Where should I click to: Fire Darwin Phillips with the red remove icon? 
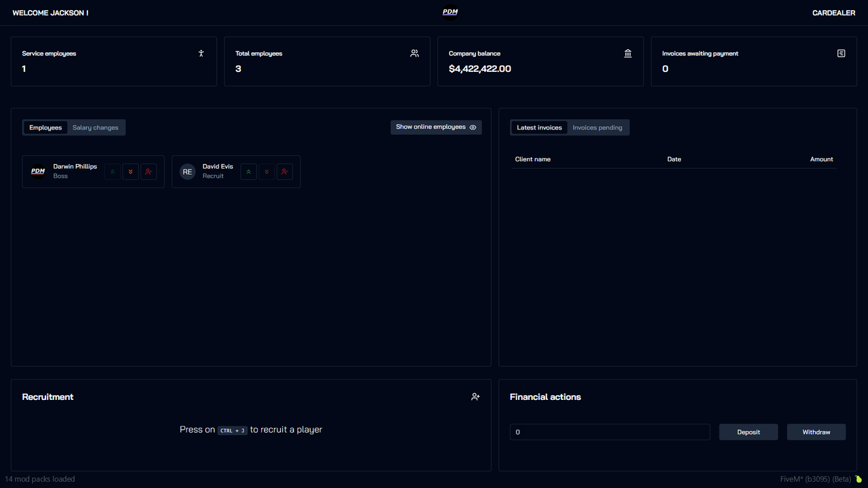149,171
